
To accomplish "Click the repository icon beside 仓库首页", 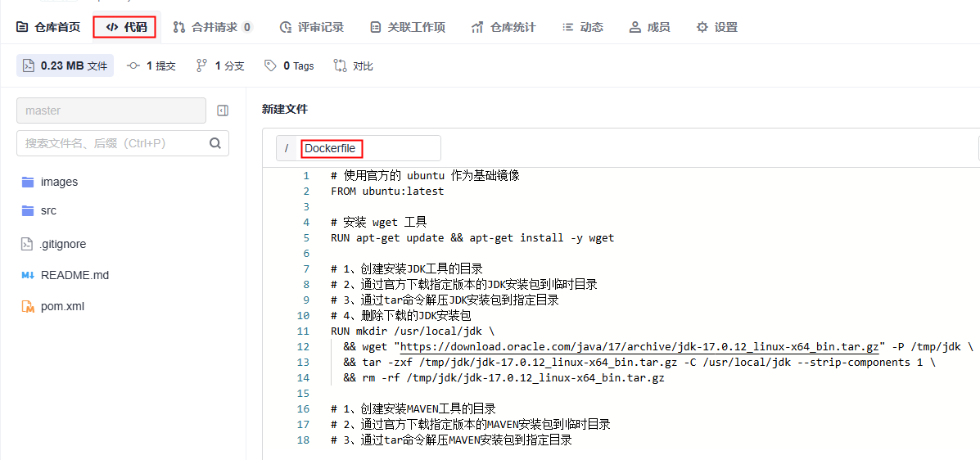I will [22, 27].
